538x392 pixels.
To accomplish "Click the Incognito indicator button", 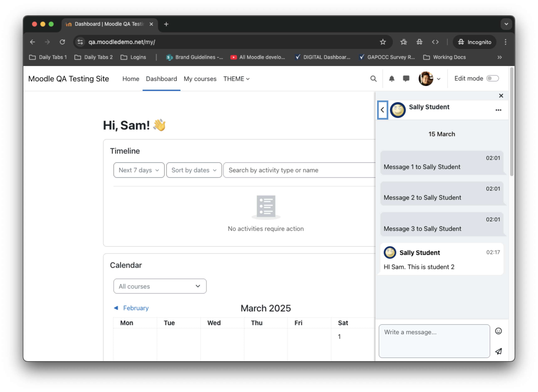I will [474, 42].
